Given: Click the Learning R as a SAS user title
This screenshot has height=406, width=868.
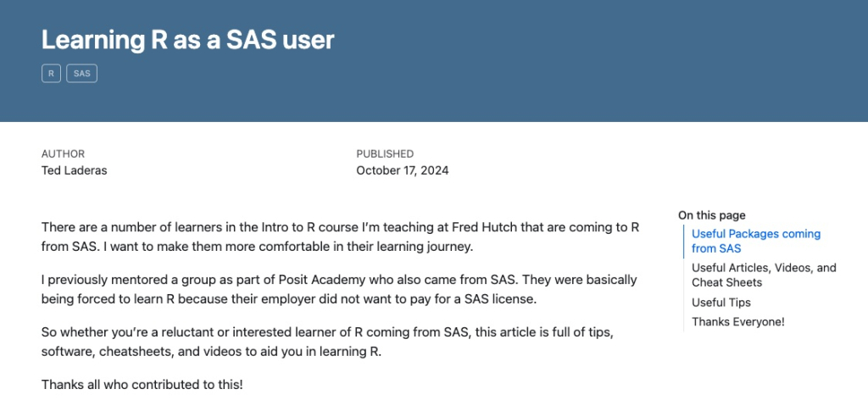Looking at the screenshot, I should [187, 40].
